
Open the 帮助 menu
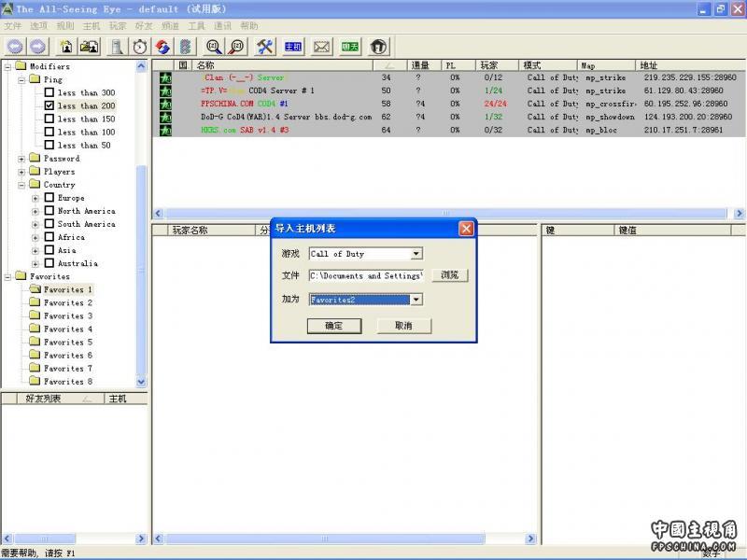248,26
